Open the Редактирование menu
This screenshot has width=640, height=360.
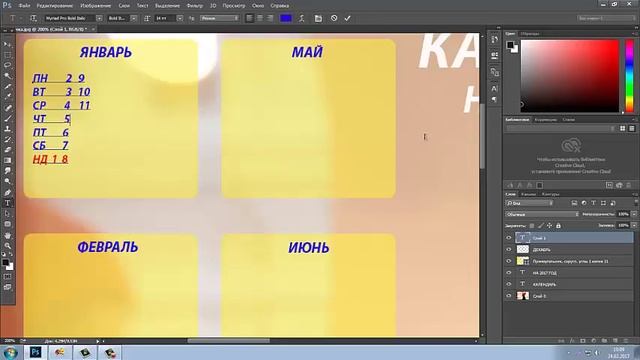[x=55, y=6]
